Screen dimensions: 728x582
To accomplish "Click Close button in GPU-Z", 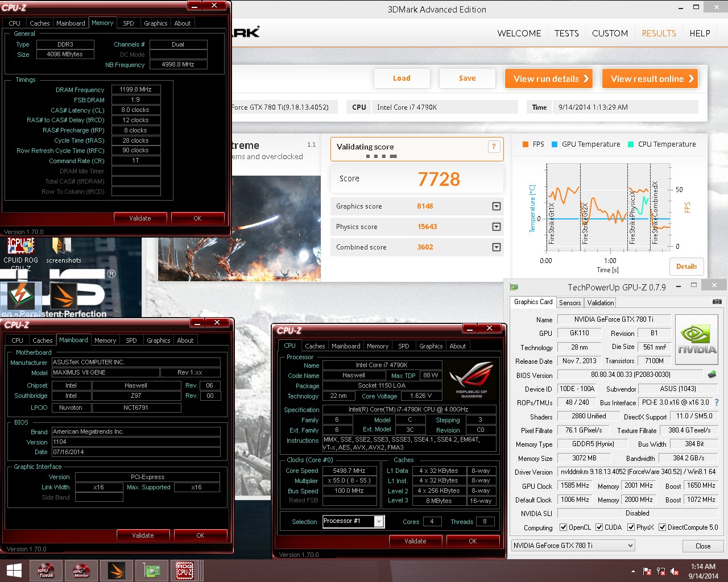I will coord(703,546).
